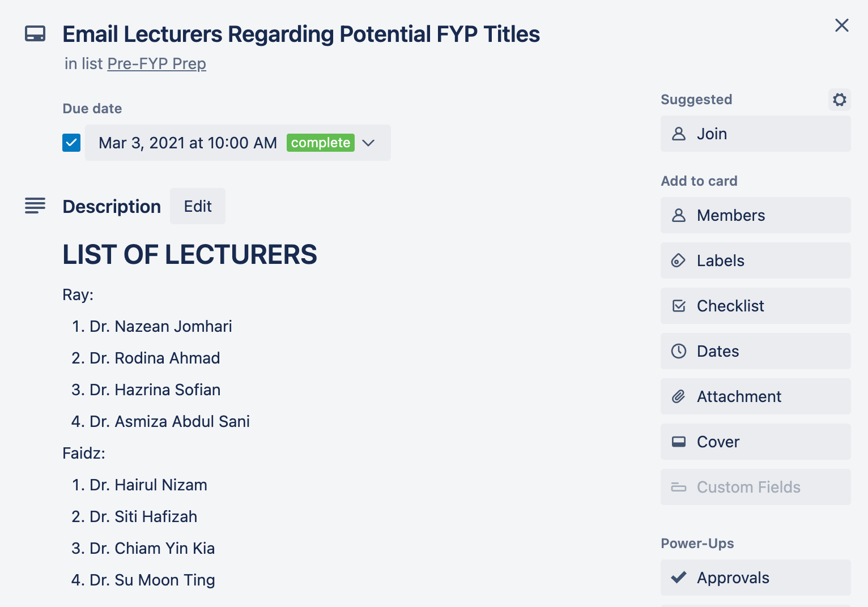Expand the due date dropdown chevron
This screenshot has height=607, width=868.
[368, 143]
